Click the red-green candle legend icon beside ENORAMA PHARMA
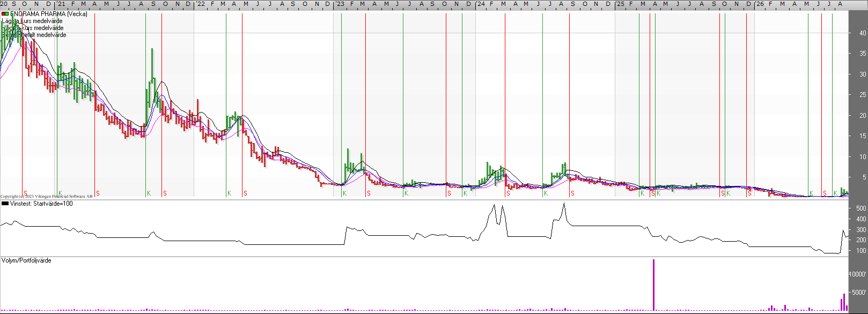This screenshot has height=314, width=868. [5, 14]
